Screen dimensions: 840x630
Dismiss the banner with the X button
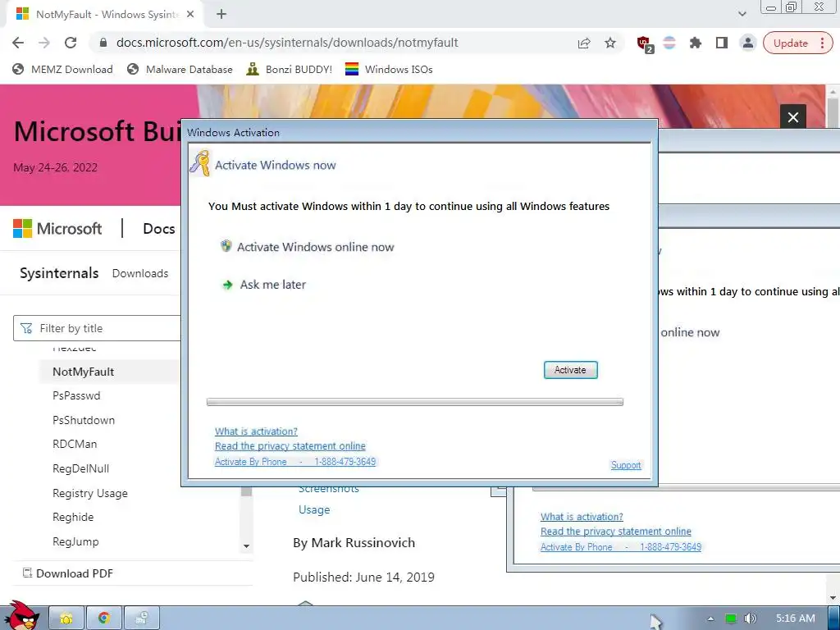click(793, 116)
